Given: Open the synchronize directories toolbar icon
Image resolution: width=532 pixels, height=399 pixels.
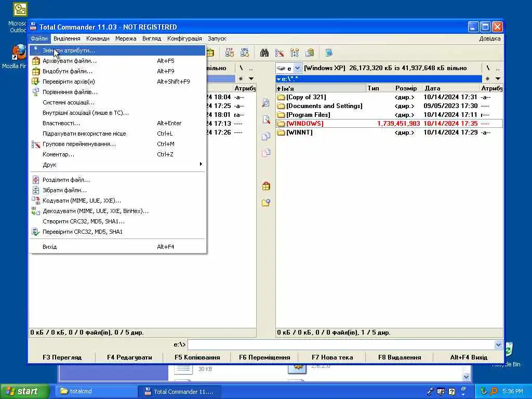Looking at the screenshot, I should point(295,52).
